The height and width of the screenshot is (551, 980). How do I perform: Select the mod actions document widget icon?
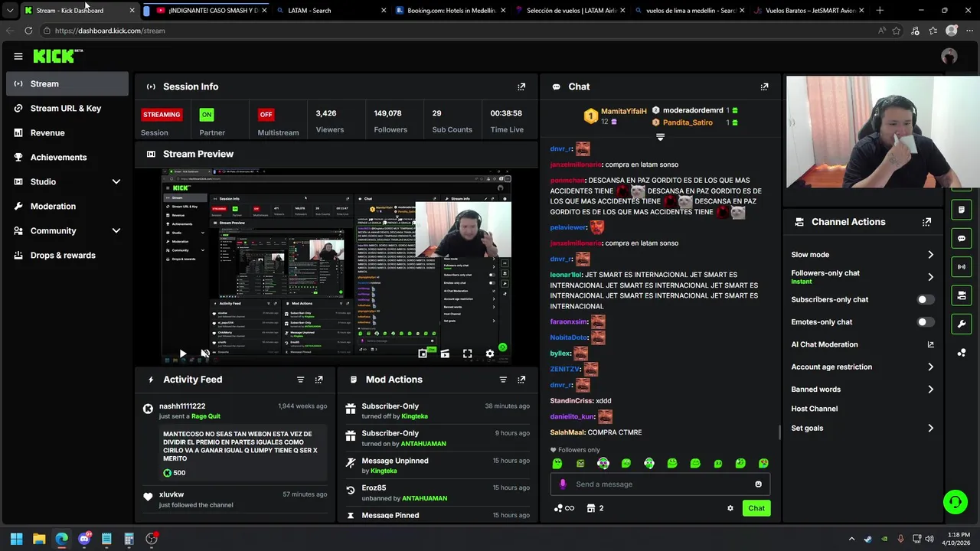pos(962,210)
